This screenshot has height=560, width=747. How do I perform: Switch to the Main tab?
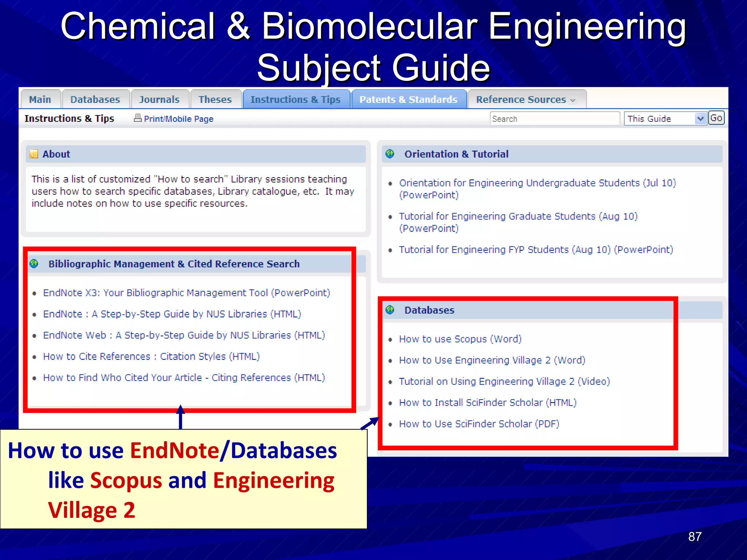[40, 100]
